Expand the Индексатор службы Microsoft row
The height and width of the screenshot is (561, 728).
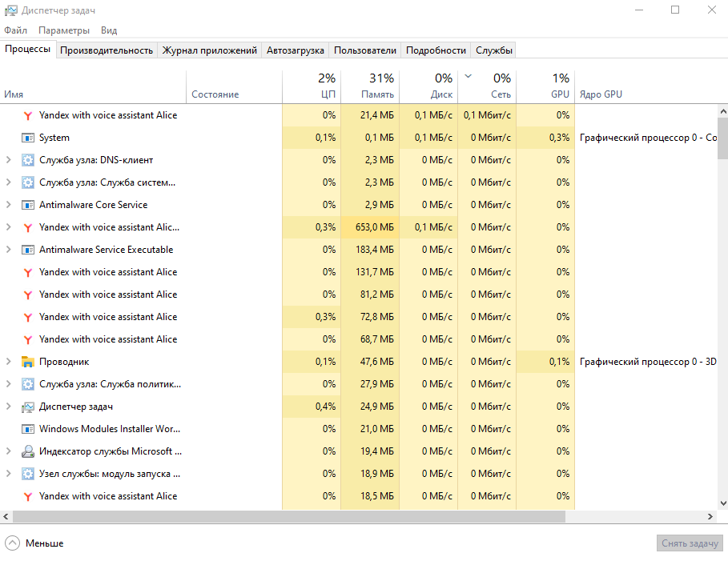pyautogui.click(x=8, y=451)
